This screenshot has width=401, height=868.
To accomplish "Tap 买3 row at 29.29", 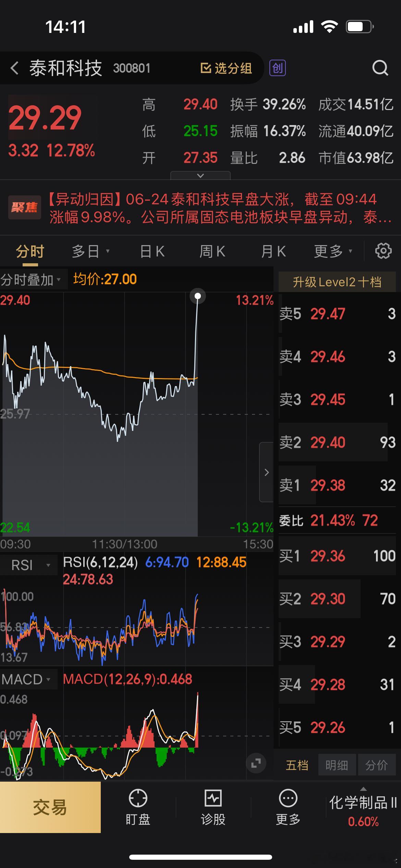I will coord(338,641).
